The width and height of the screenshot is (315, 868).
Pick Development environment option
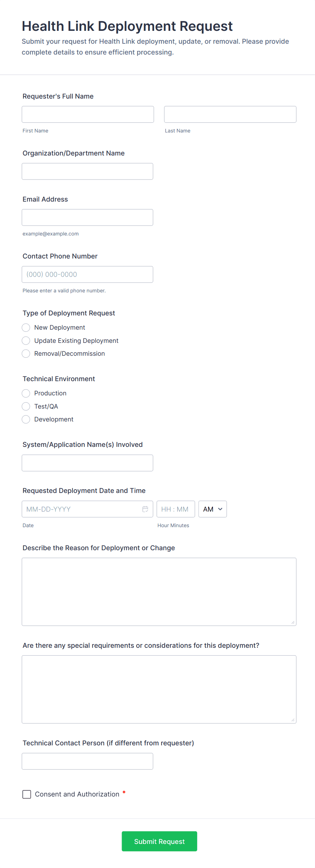click(26, 419)
